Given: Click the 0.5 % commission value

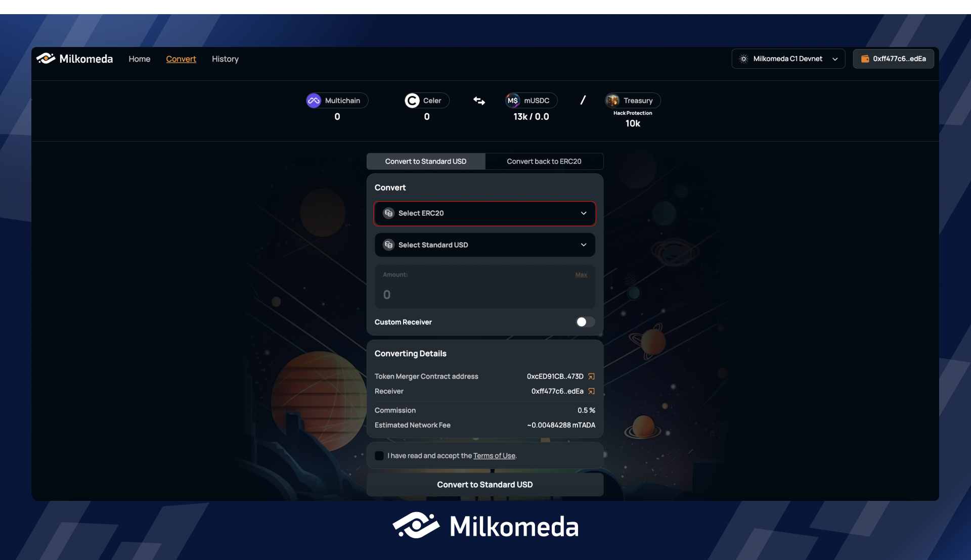Looking at the screenshot, I should click(586, 410).
